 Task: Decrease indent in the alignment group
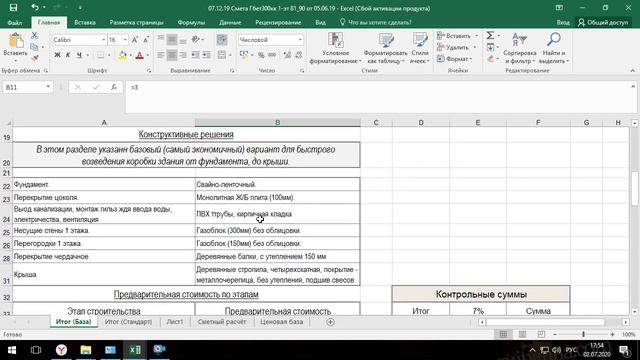[x=196, y=55]
